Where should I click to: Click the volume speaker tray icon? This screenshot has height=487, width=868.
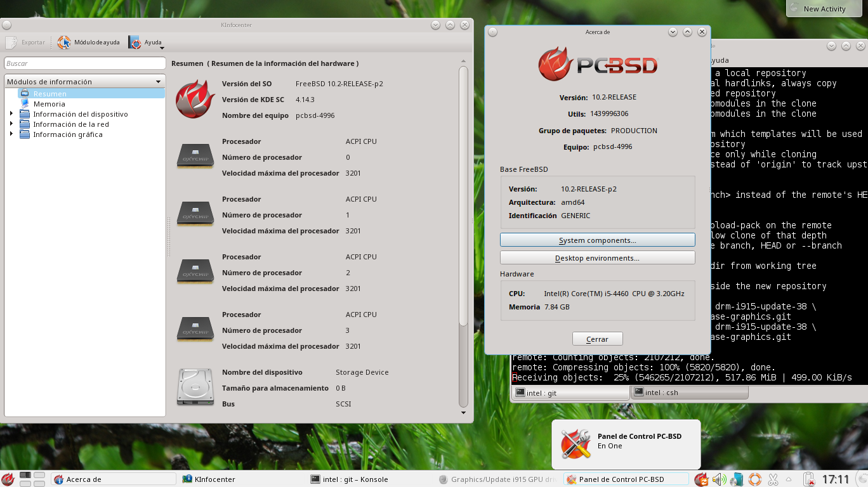(x=719, y=479)
